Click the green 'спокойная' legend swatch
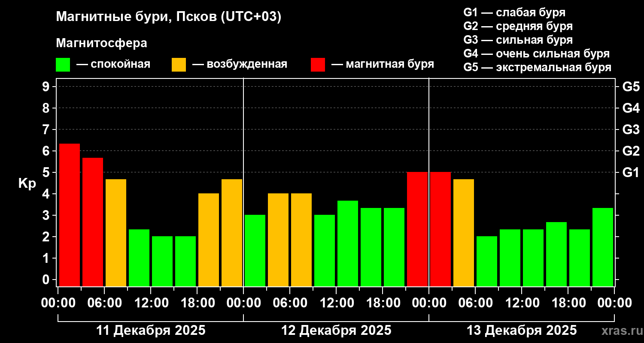The height and width of the screenshot is (343, 644). 63,65
